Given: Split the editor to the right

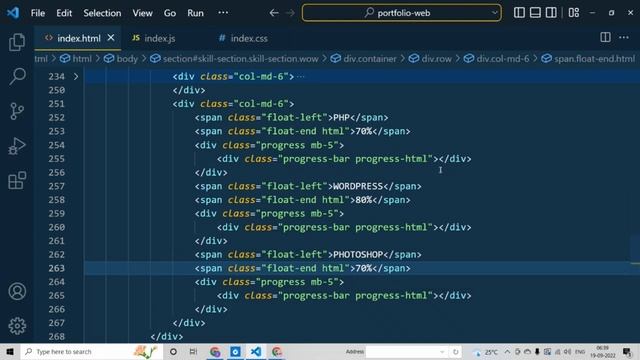Looking at the screenshot, I should click(x=605, y=38).
